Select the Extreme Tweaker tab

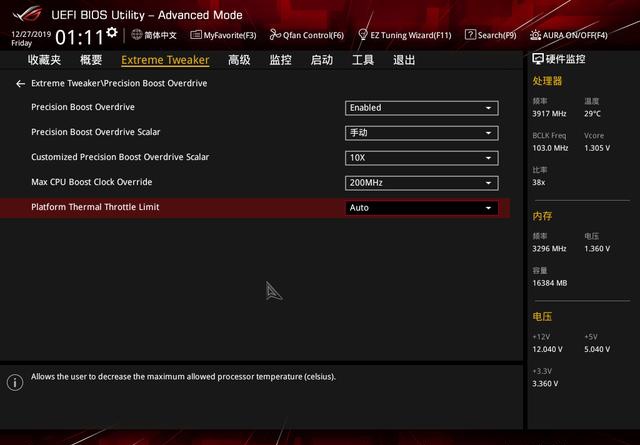pyautogui.click(x=165, y=60)
